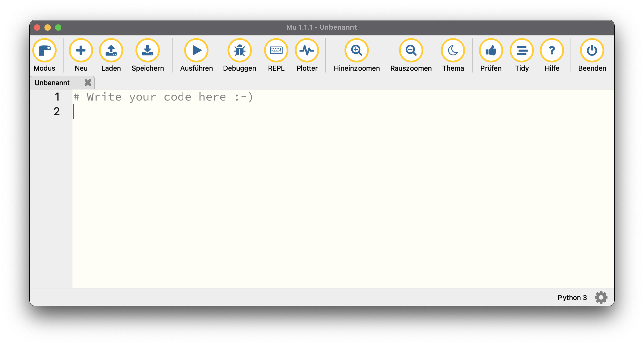Close the Unbenannt tab
This screenshot has width=644, height=345.
[88, 82]
